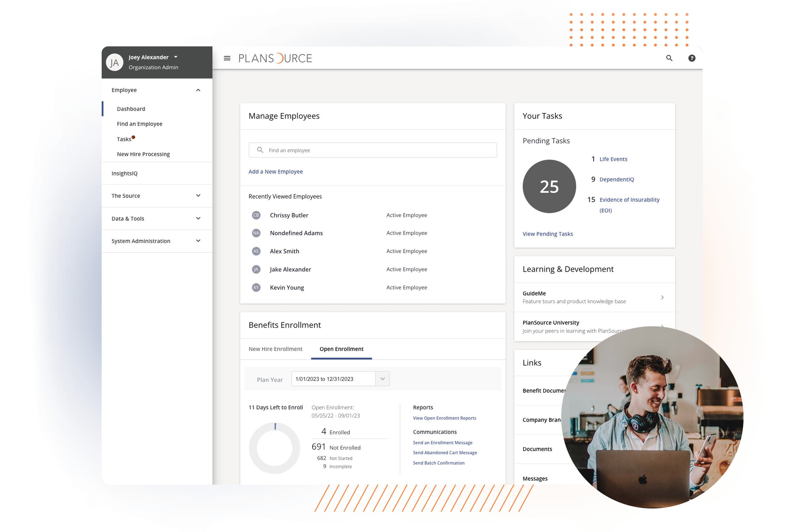Click Chrissy Butler's CB avatar

coord(256,215)
